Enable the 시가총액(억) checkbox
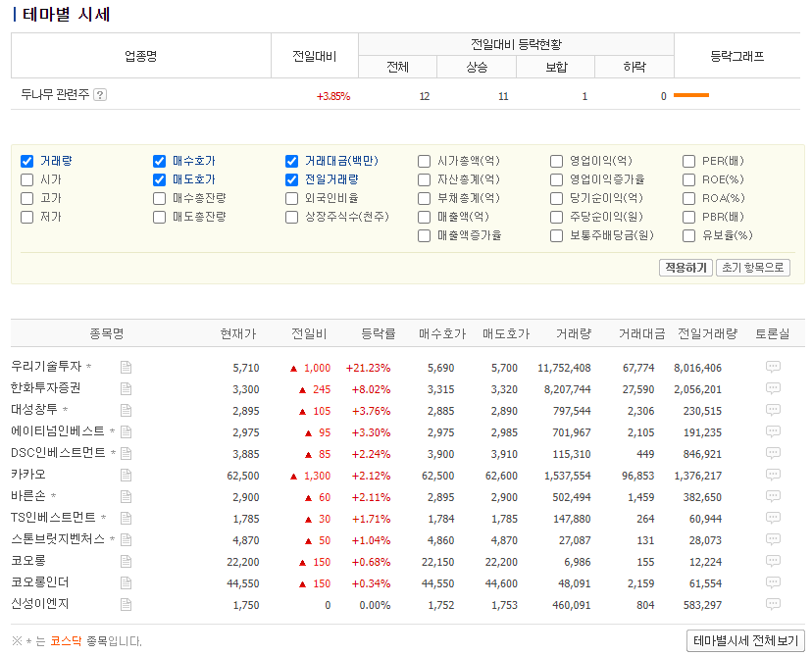Screen dimensions: 812x656 click(x=424, y=161)
